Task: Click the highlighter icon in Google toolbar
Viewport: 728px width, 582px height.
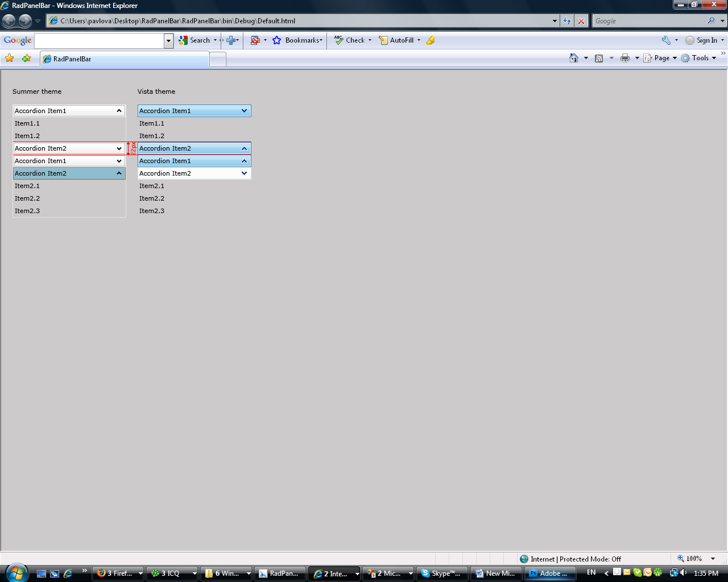Action: (x=431, y=40)
